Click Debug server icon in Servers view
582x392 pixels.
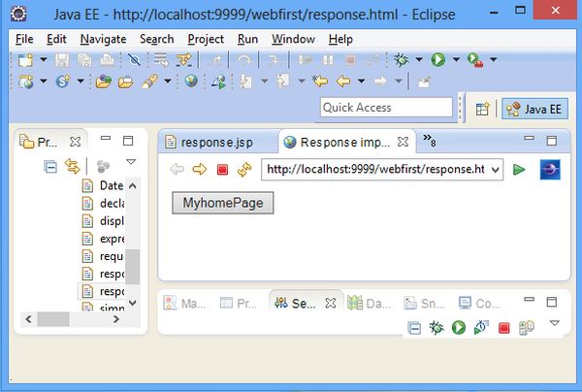click(436, 327)
